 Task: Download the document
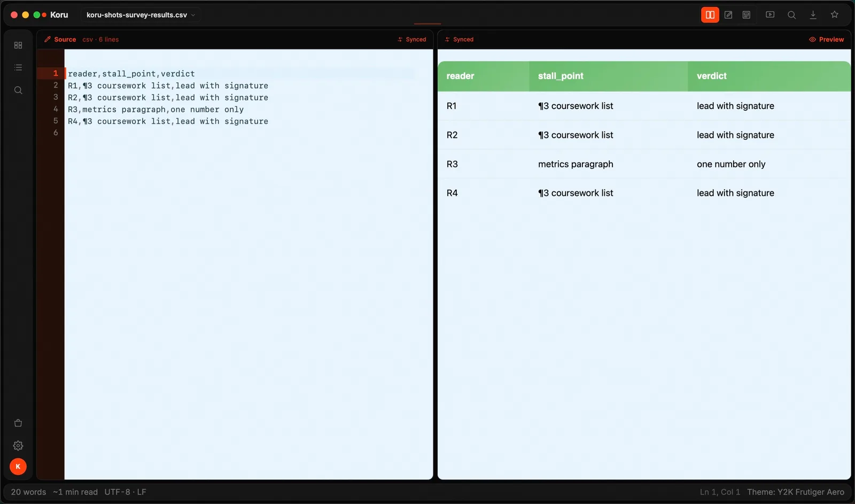pyautogui.click(x=813, y=15)
